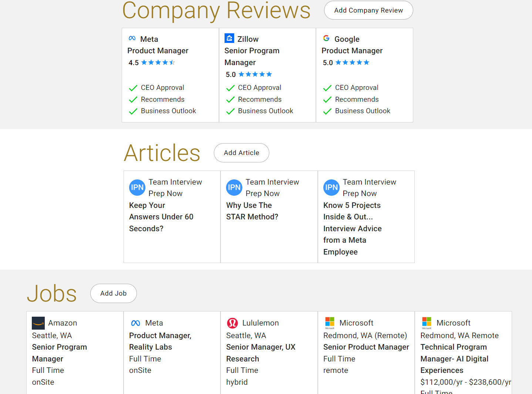Open the Senior Manager, UX Research job
This screenshot has width=532, height=394.
pos(261,353)
